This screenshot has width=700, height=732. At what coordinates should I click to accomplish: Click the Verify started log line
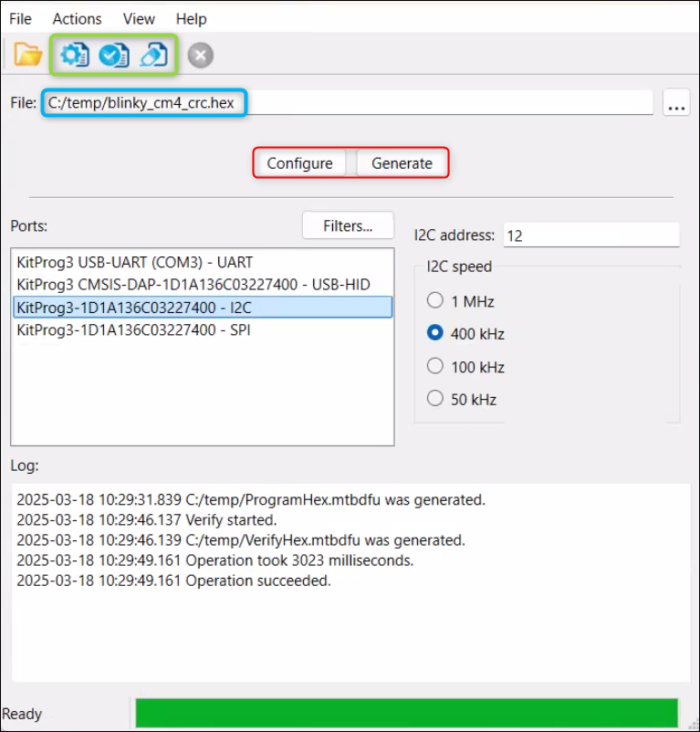[x=147, y=519]
